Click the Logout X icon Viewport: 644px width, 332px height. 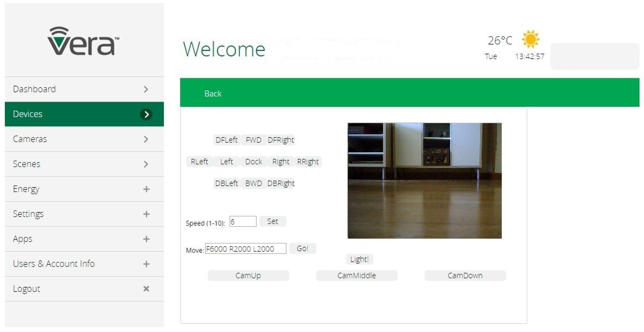click(146, 289)
